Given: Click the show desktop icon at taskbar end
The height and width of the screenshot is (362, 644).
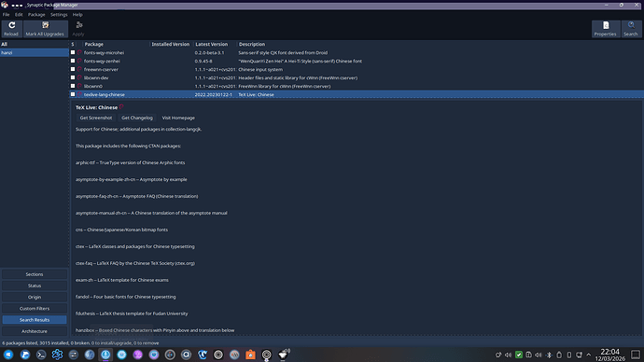Looking at the screenshot, I should click(636, 355).
